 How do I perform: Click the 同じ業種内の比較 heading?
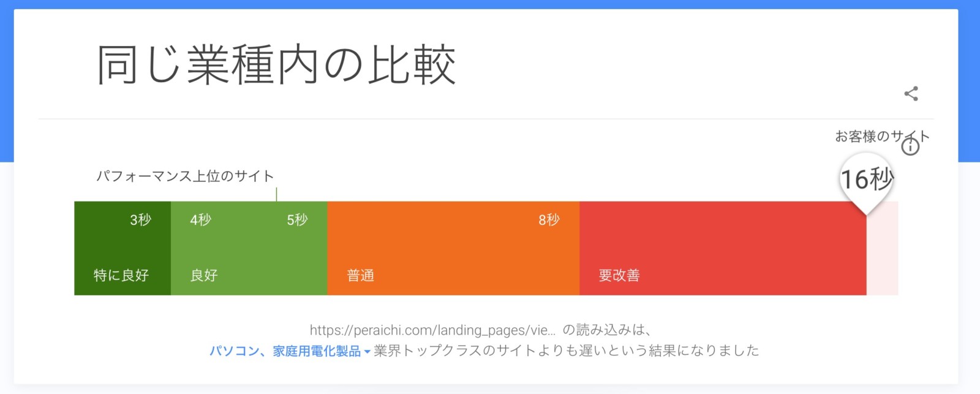[276, 64]
